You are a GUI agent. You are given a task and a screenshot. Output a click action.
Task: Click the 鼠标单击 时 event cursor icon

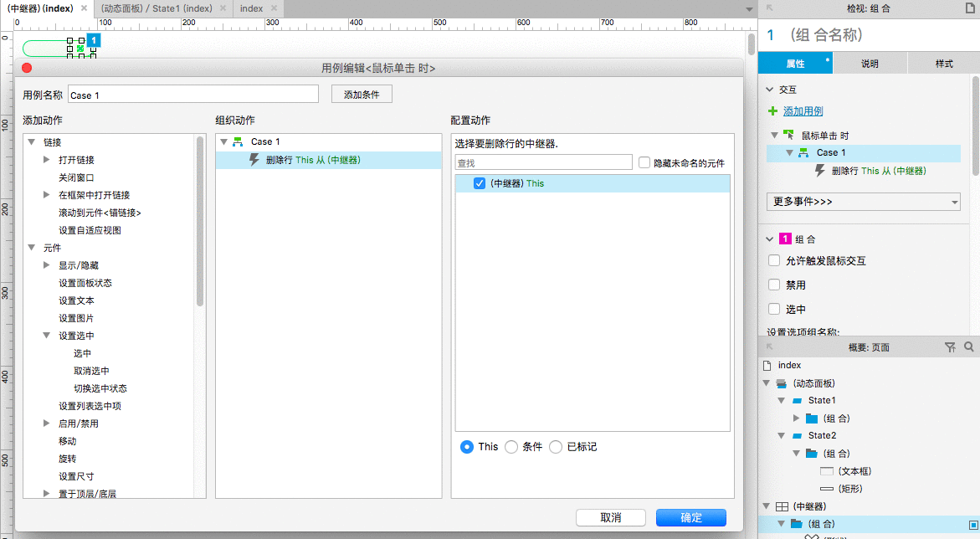pos(788,135)
